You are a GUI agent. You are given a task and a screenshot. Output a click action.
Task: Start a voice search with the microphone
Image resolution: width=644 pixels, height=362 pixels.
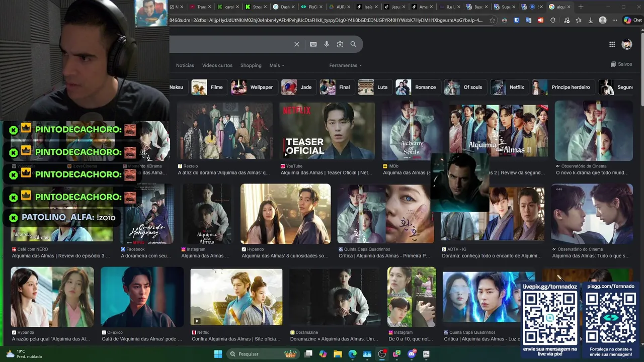327,44
